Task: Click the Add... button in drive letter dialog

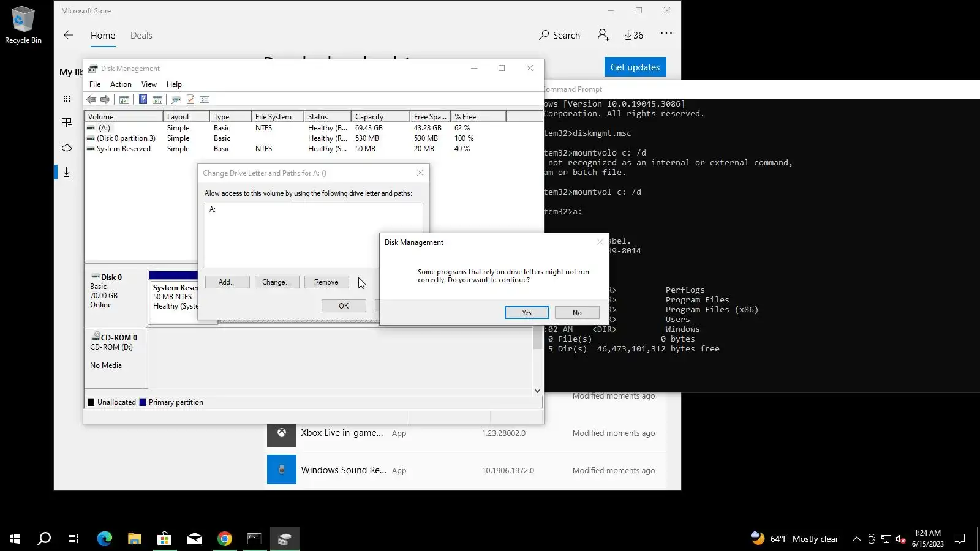Action: [x=227, y=282]
